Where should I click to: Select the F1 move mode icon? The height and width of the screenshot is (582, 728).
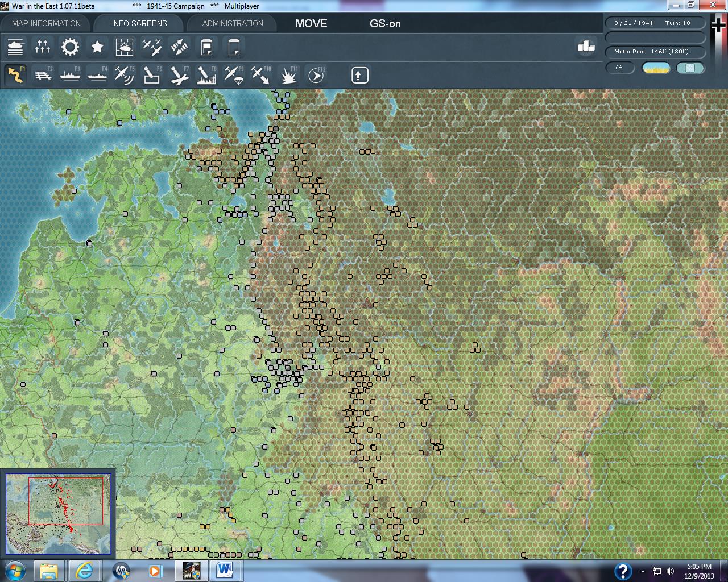pos(15,75)
